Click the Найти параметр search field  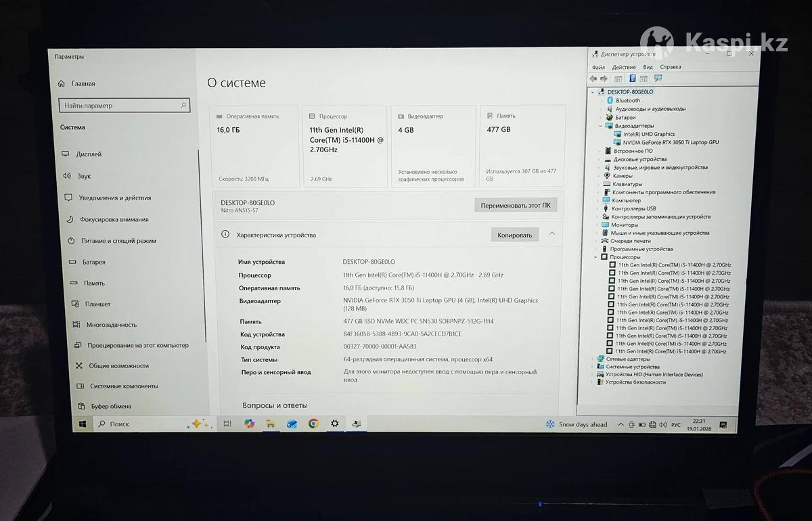[x=122, y=106]
